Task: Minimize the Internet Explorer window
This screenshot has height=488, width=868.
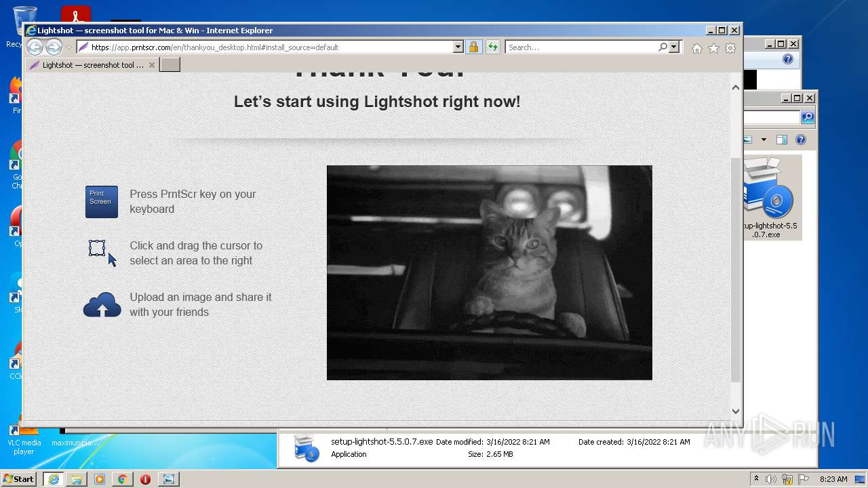Action: pyautogui.click(x=711, y=30)
